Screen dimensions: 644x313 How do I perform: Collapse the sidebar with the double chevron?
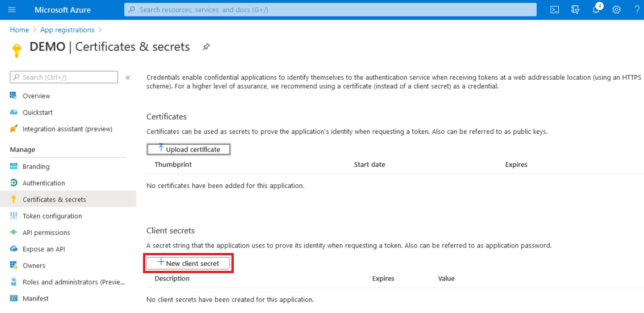pyautogui.click(x=129, y=77)
